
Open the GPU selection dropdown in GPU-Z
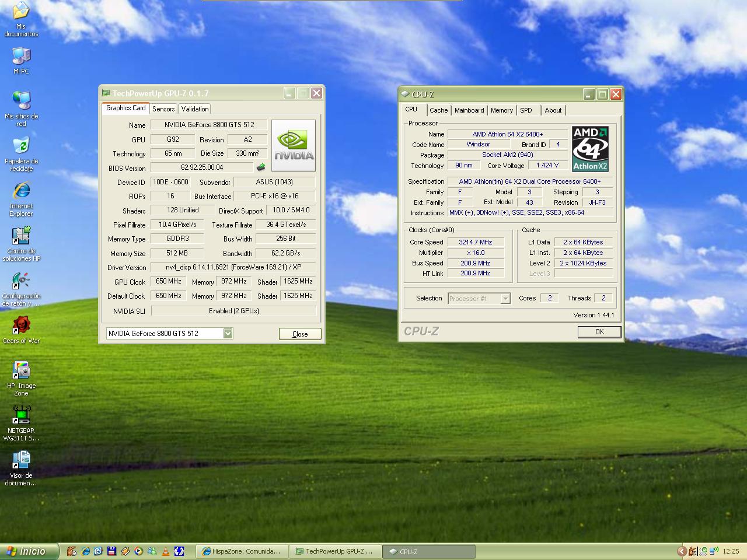(228, 333)
